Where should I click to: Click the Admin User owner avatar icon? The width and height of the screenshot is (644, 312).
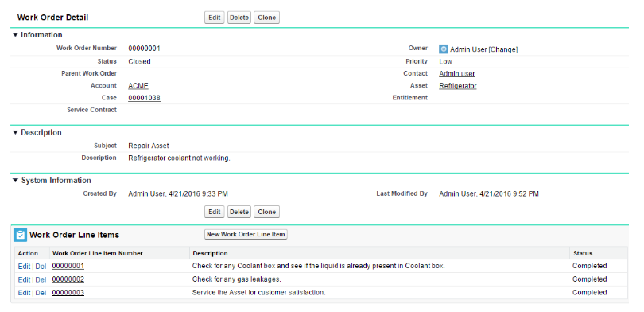point(443,49)
